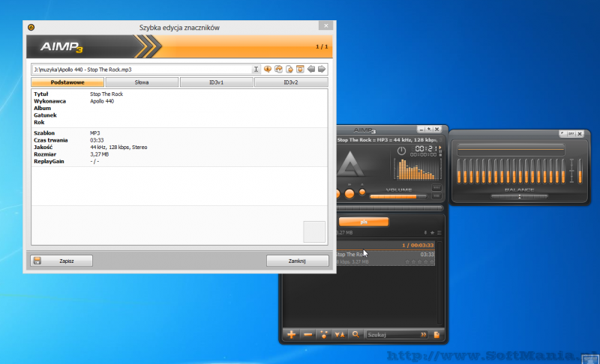Click the Czas trwania value '03:33'
The image size is (600, 364).
coord(97,140)
